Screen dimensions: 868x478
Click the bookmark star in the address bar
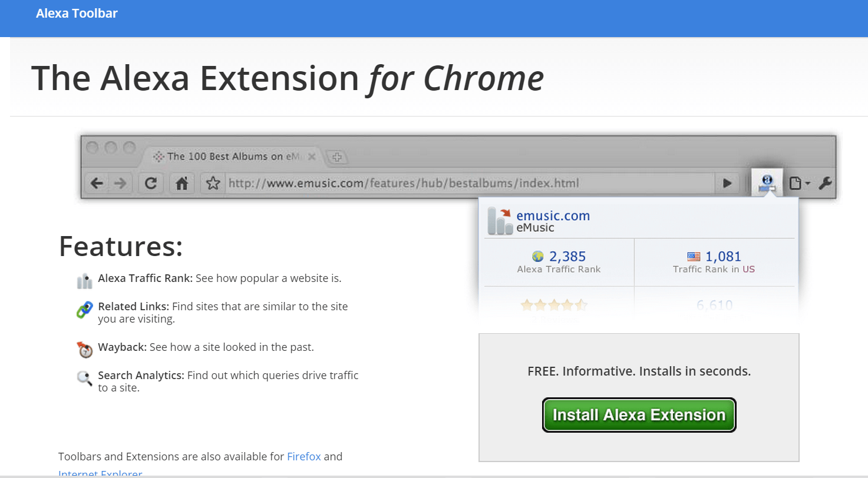213,184
